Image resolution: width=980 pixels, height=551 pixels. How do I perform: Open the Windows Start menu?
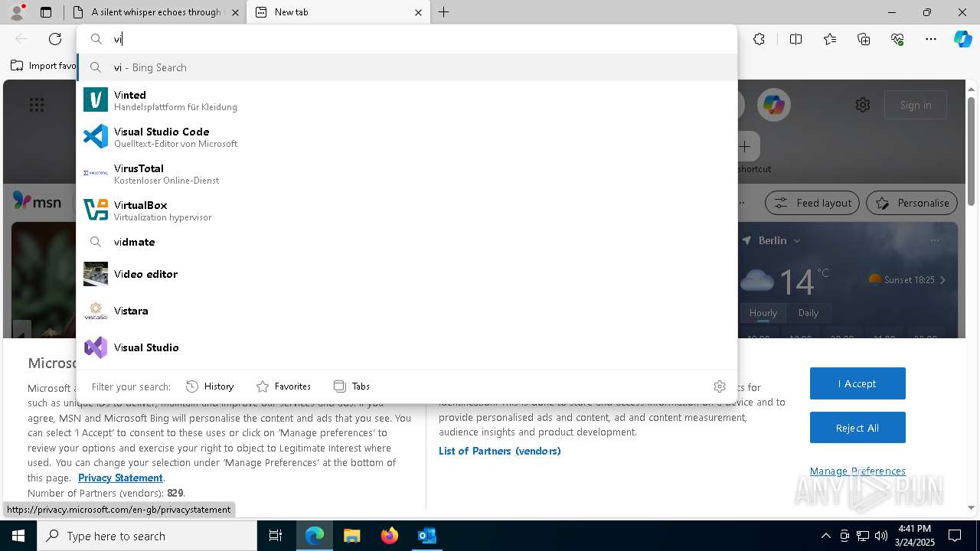18,536
